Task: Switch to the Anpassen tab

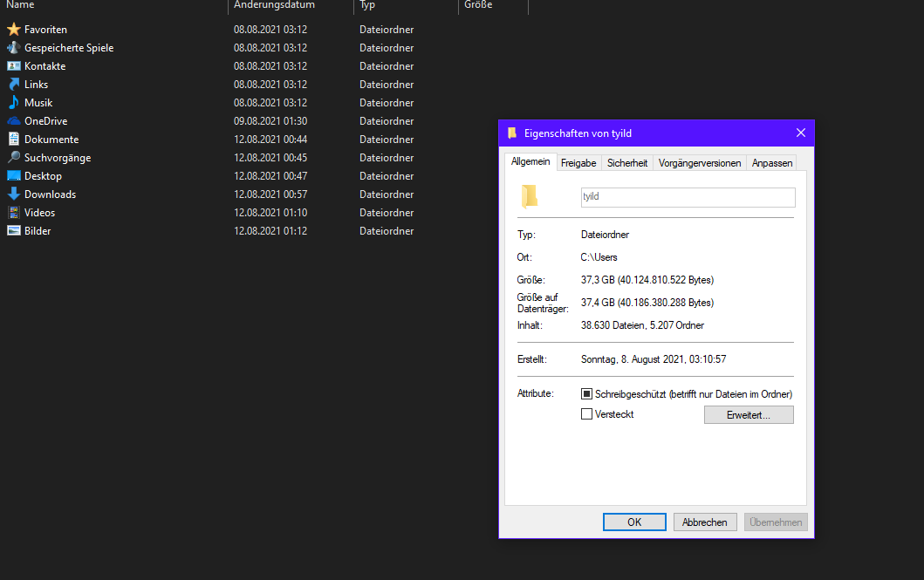Action: pyautogui.click(x=772, y=163)
